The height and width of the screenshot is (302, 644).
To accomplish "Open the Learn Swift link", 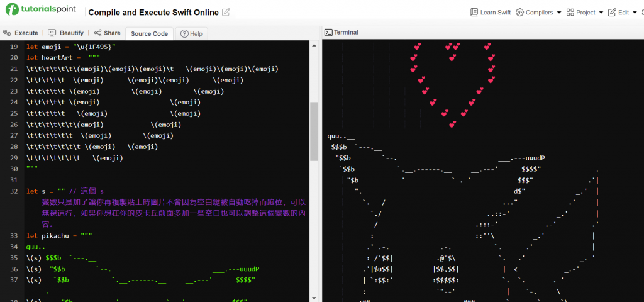I will 491,13.
